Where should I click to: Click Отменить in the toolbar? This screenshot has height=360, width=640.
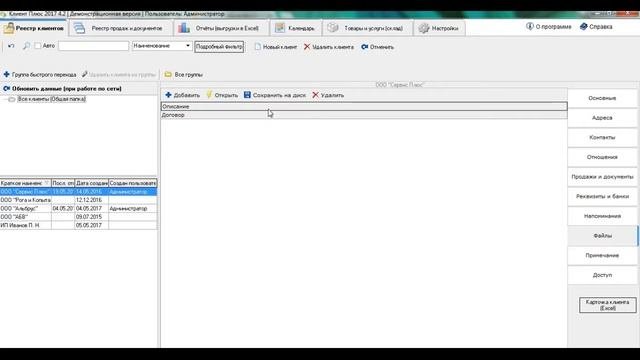click(x=378, y=47)
